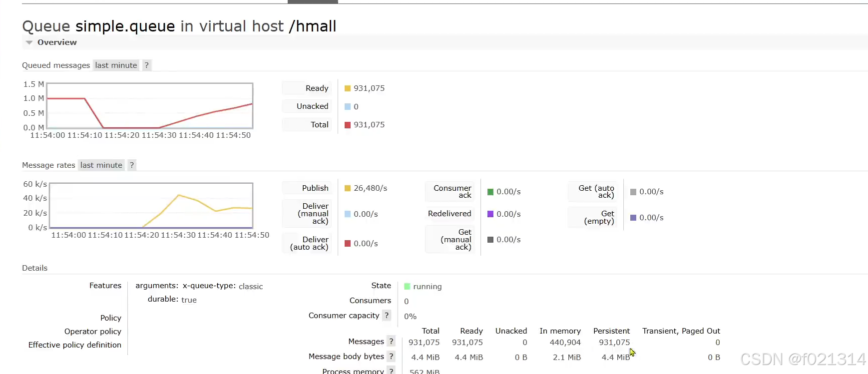The width and height of the screenshot is (868, 374).
Task: Click Consumer ack green swatch
Action: [x=490, y=192]
